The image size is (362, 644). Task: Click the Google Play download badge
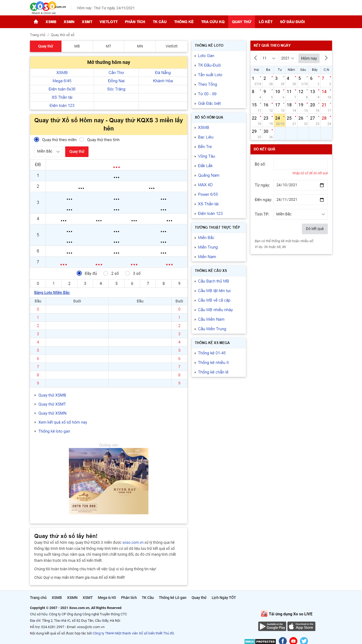pyautogui.click(x=272, y=626)
